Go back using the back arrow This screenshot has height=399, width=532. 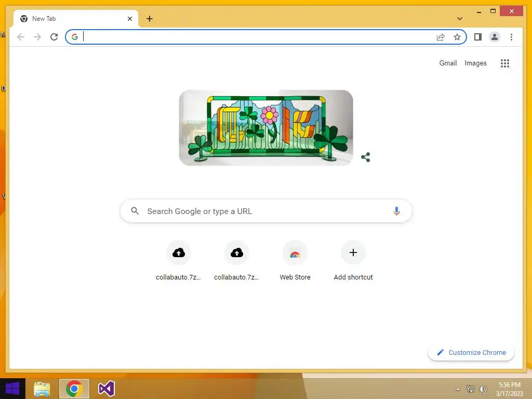click(21, 37)
